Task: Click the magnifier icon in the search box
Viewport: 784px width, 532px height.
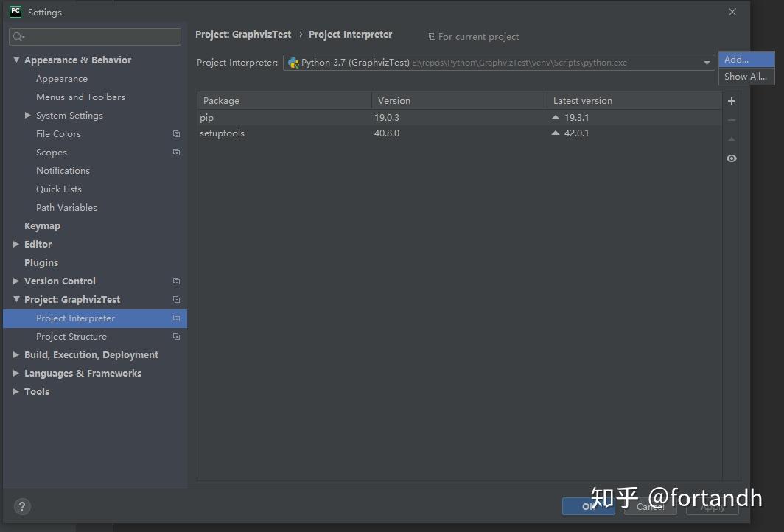Action: [16, 36]
